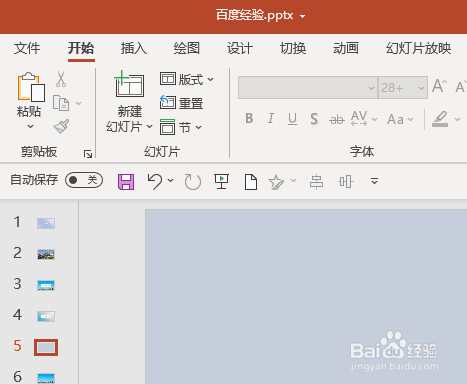Click the distribute horizontally icon

pyautogui.click(x=346, y=182)
